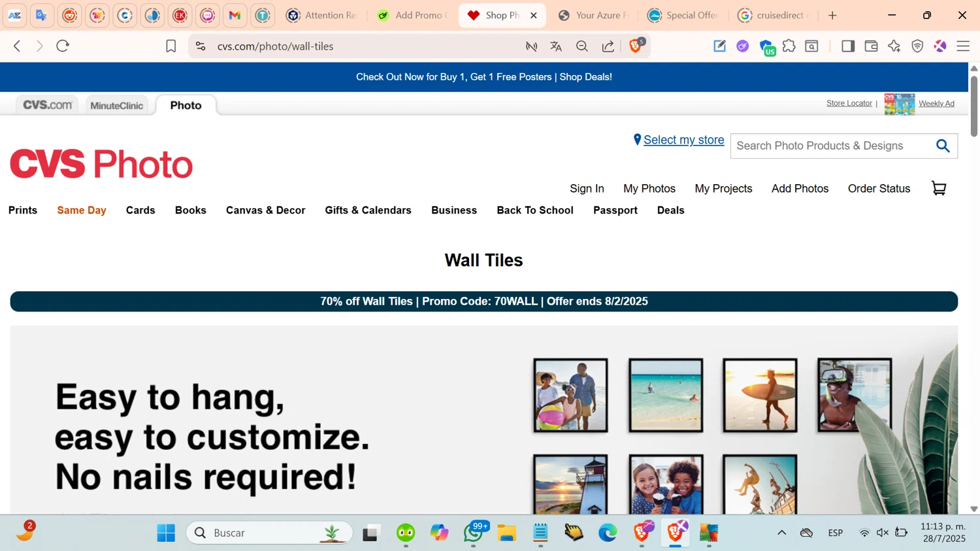Open the Back To School menu
The image size is (980, 551).
(x=535, y=210)
